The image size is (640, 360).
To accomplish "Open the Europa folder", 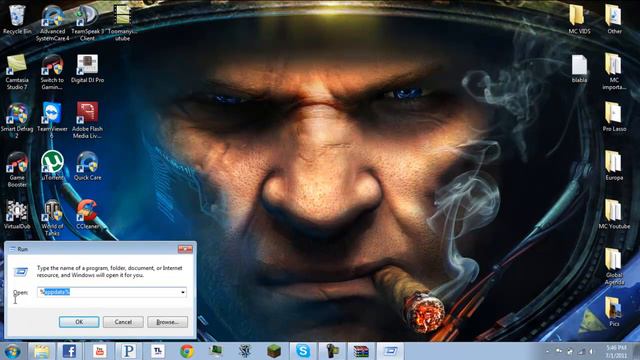I will click(x=614, y=166).
